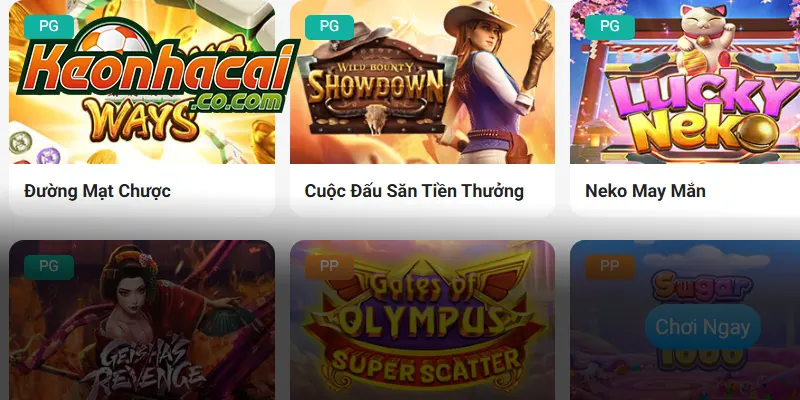Open the Lucky Neko logo artwork

coord(704,112)
